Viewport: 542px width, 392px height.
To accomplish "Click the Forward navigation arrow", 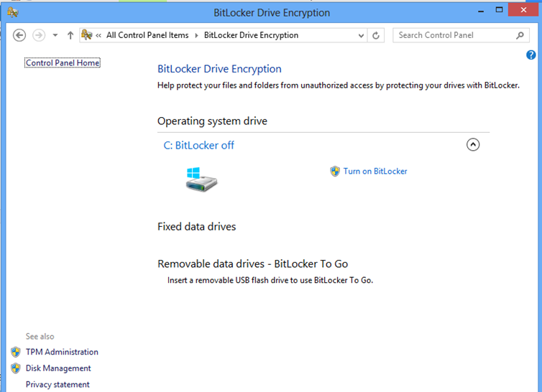I will [39, 35].
